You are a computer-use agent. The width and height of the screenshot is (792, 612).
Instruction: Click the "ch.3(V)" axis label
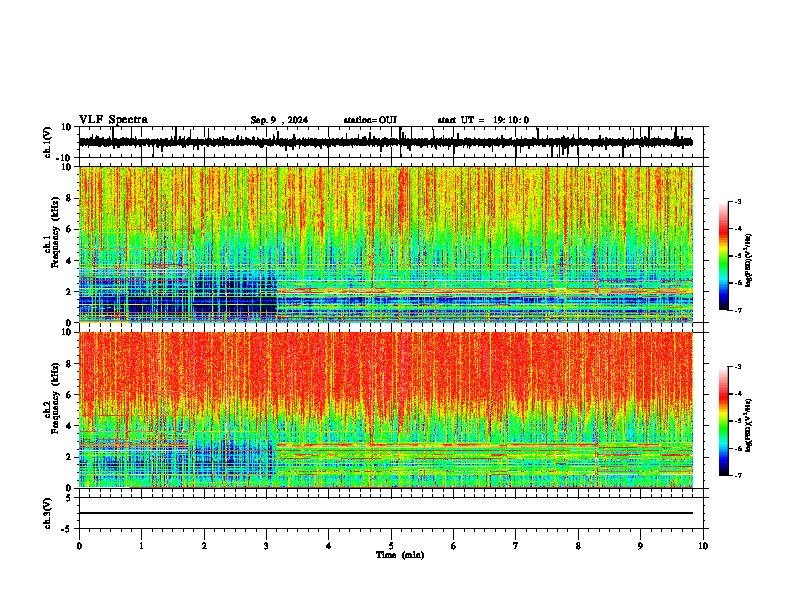pos(48,513)
